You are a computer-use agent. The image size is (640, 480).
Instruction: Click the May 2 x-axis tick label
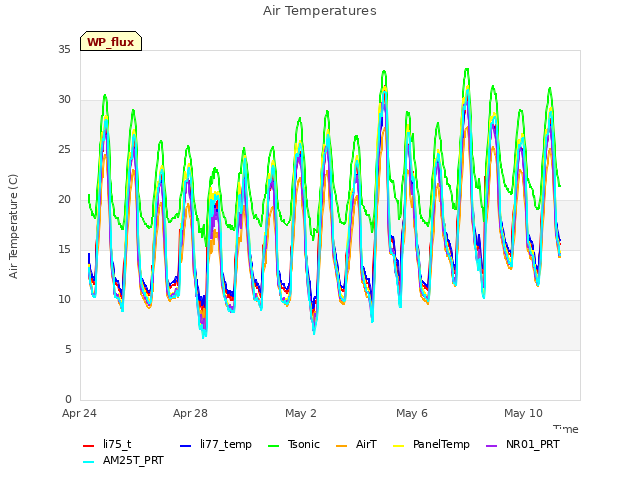click(301, 413)
